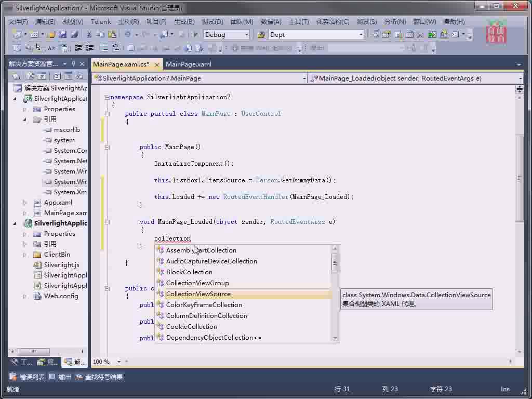Select the mscorlib reference

[x=66, y=130]
